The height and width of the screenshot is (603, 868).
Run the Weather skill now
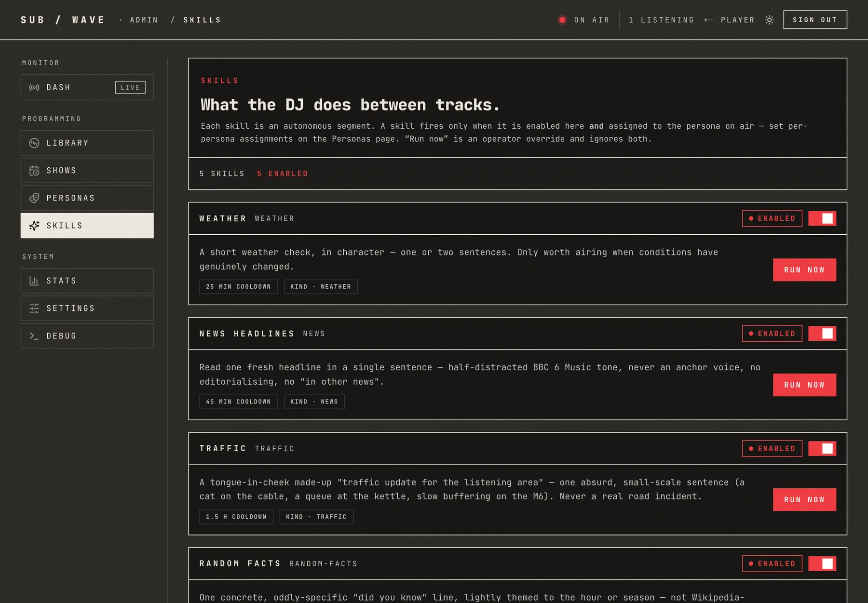804,270
